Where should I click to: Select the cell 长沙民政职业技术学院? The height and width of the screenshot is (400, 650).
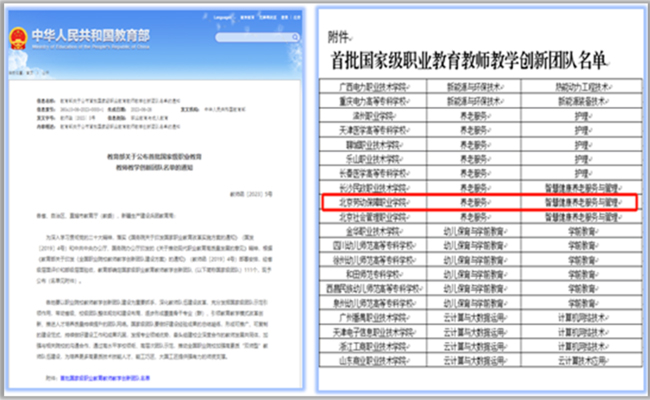point(373,188)
